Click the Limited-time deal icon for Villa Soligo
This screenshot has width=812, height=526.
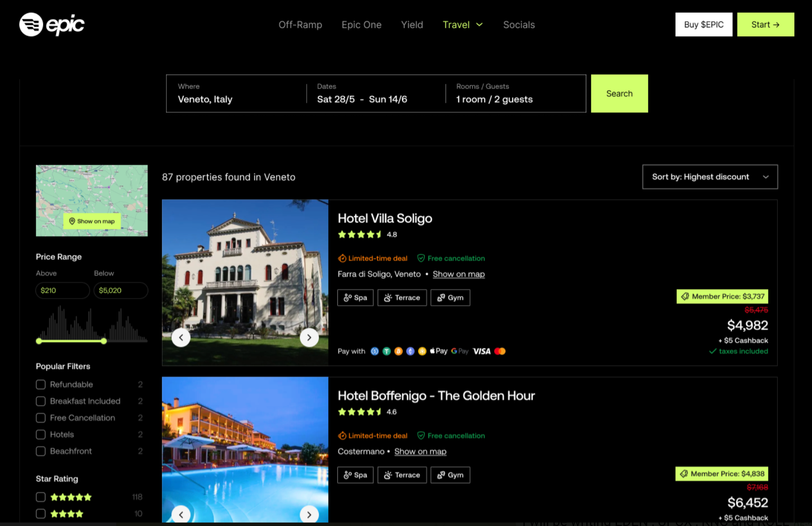[342, 258]
